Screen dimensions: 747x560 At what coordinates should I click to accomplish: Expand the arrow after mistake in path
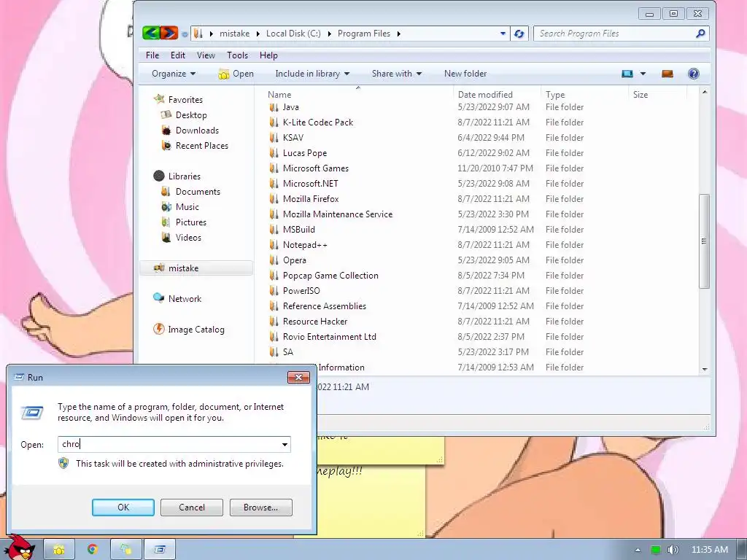(258, 34)
